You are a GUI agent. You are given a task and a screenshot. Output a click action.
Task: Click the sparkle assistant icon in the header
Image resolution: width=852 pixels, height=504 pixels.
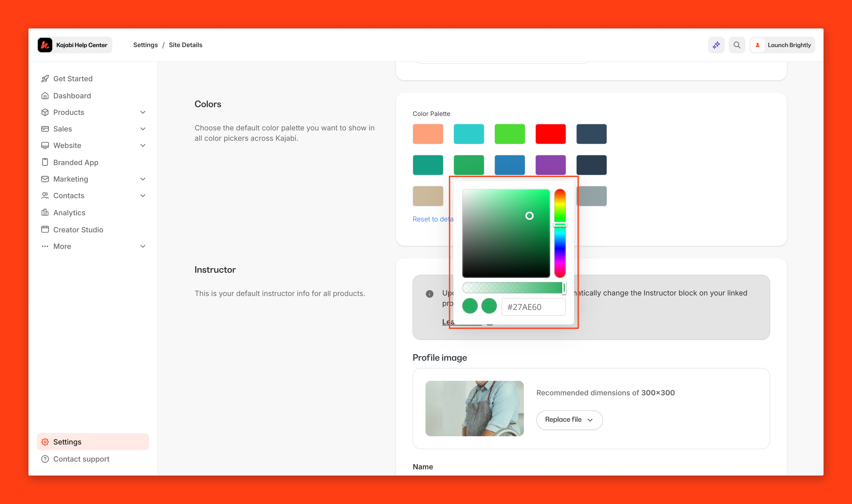coord(716,45)
